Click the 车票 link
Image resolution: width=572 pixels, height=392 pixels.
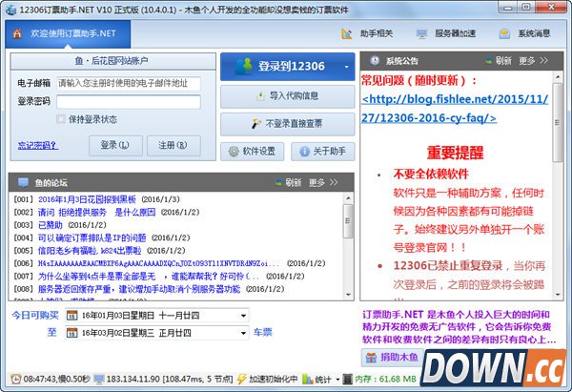click(263, 332)
